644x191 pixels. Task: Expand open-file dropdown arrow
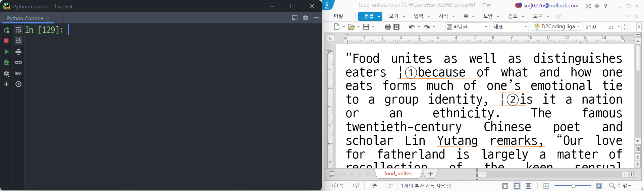coord(359,27)
